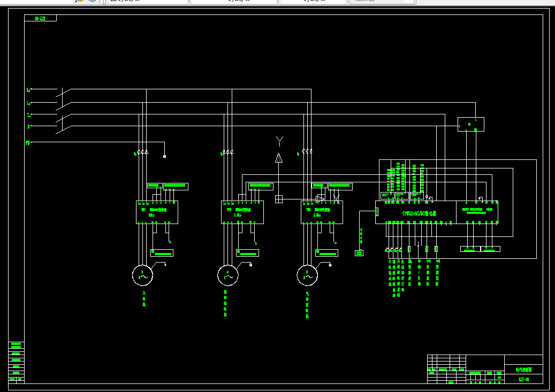Click the PLC expansion module block

click(x=477, y=212)
